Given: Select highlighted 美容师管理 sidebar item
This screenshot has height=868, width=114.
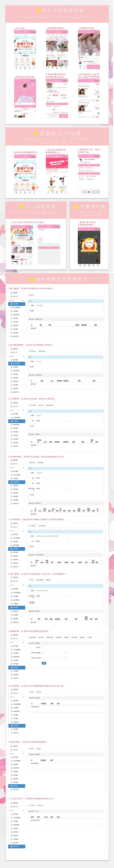Looking at the screenshot, I should (x=17, y=482).
